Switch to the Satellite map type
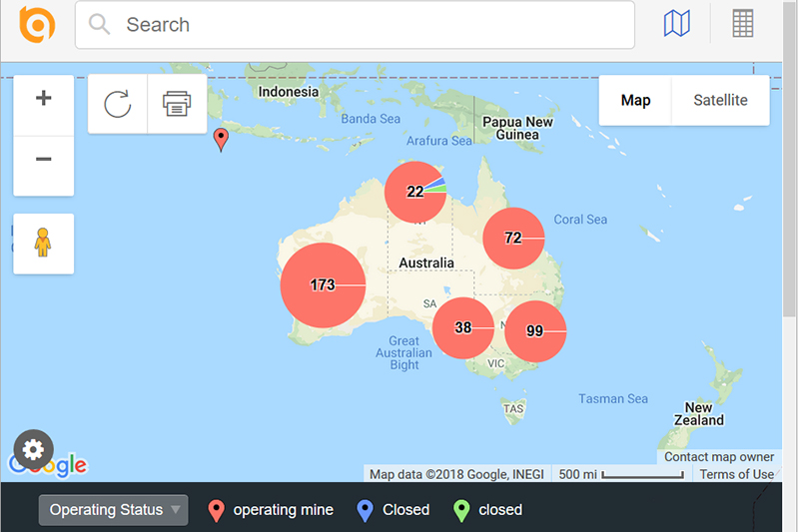 pos(720,100)
